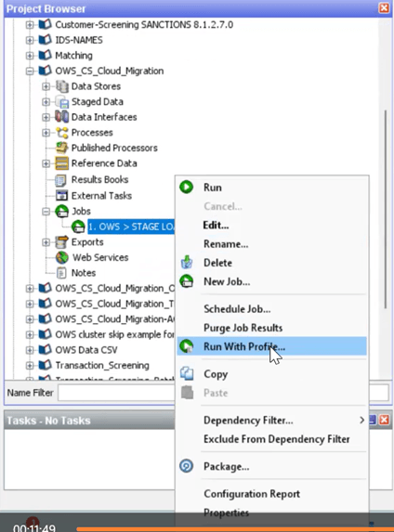Select Configuration Report menu entry
The image size is (394, 532).
point(271,494)
